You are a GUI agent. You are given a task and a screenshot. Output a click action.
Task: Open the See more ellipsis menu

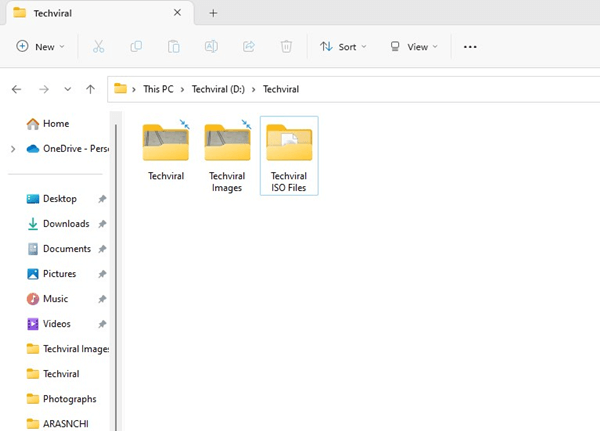pyautogui.click(x=470, y=47)
